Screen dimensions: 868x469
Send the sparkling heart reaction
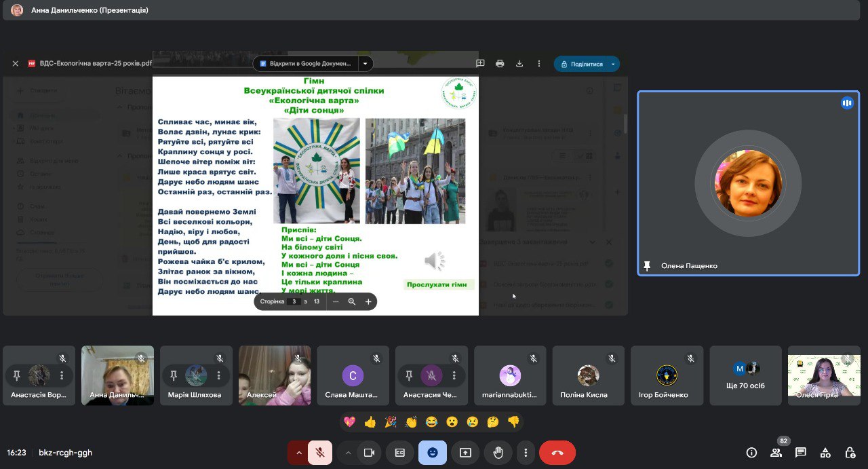349,421
